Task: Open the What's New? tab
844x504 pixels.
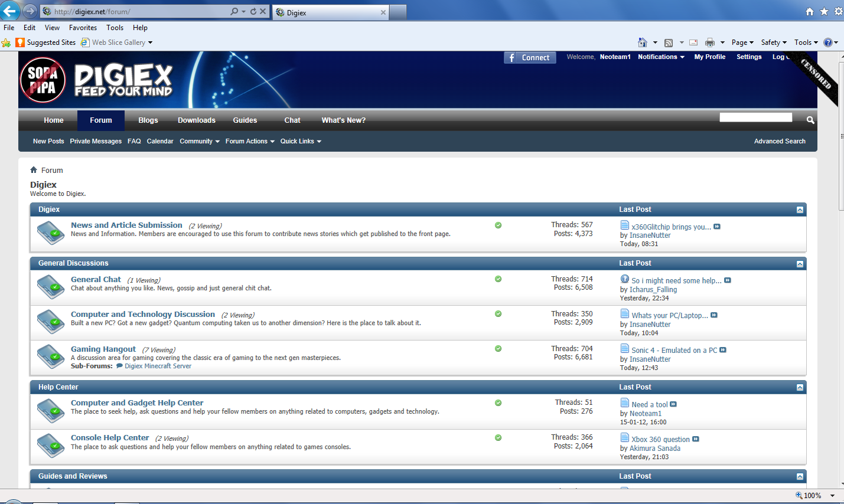Action: (x=344, y=120)
